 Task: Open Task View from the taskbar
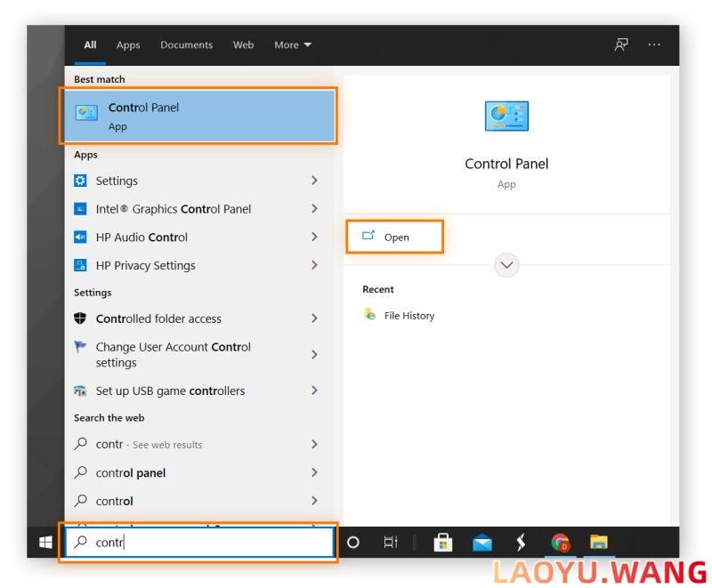391,542
